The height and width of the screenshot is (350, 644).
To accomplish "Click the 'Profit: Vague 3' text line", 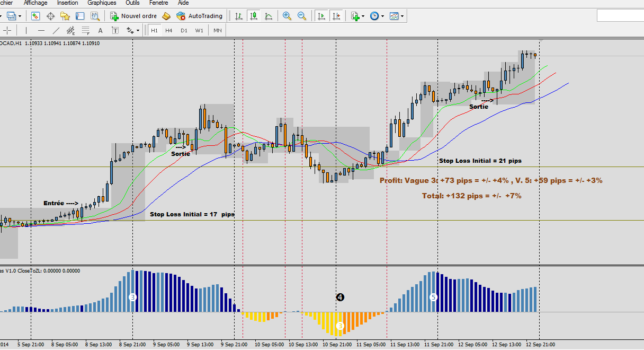I will point(491,180).
